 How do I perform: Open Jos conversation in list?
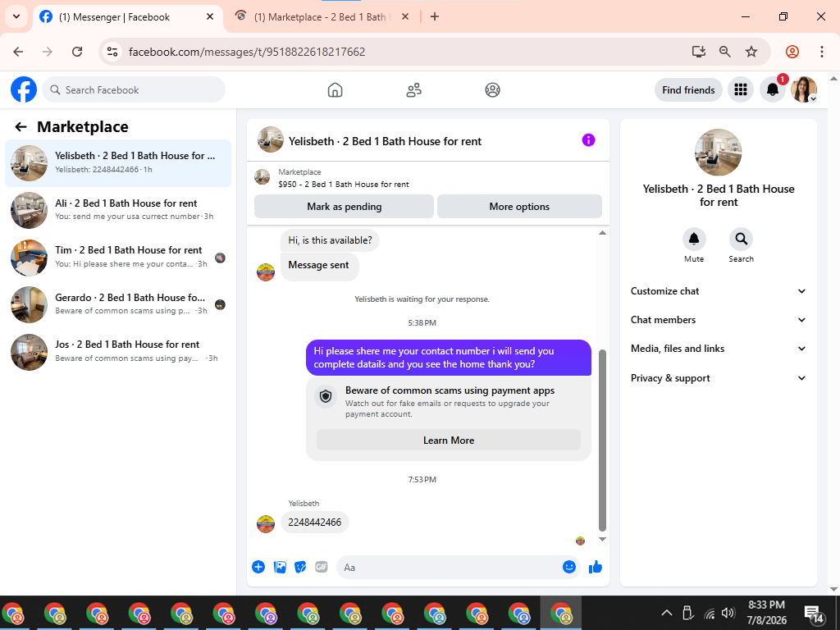[x=118, y=351]
